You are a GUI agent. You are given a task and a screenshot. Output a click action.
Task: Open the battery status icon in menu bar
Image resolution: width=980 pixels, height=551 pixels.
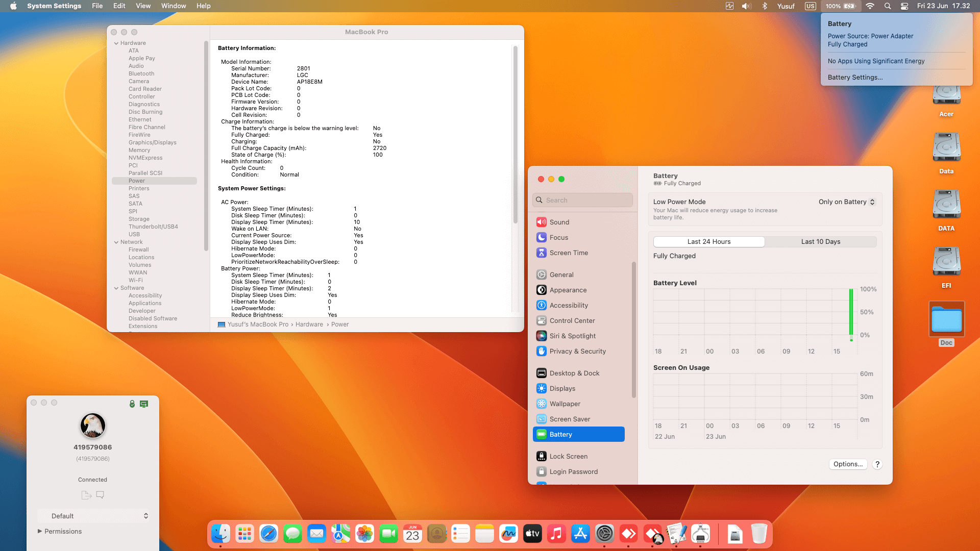841,6
